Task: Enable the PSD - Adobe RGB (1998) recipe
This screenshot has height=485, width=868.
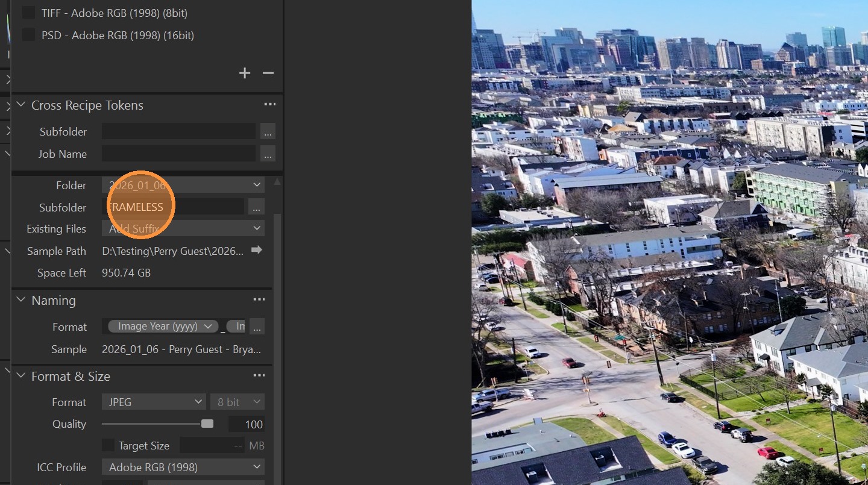Action: 28,35
